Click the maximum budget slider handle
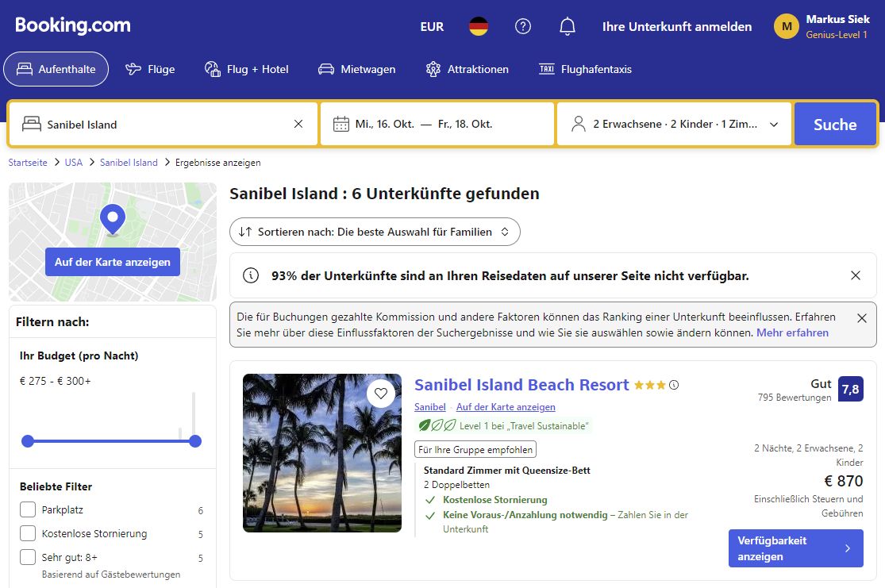The height and width of the screenshot is (588, 885). pos(195,441)
